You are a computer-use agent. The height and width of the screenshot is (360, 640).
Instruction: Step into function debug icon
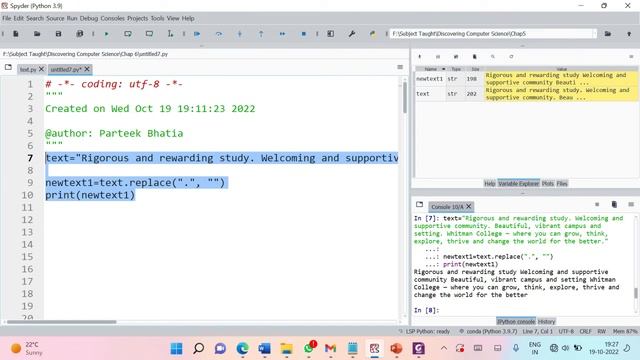click(x=240, y=34)
